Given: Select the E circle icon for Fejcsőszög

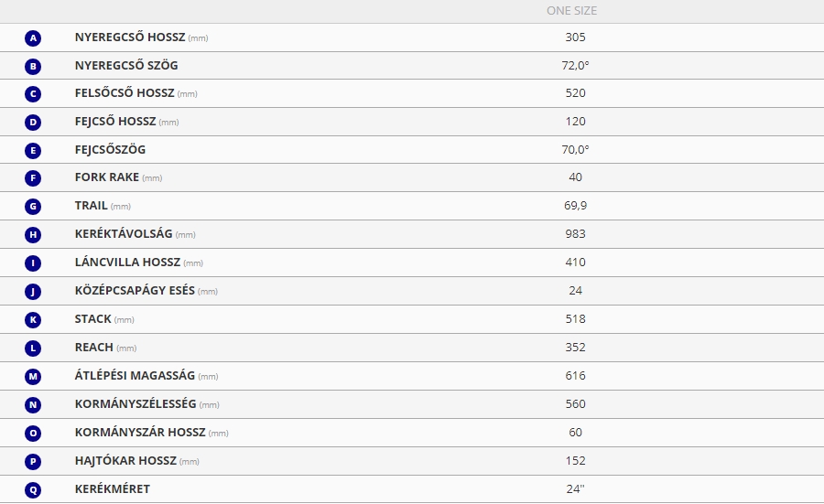Looking at the screenshot, I should (33, 151).
